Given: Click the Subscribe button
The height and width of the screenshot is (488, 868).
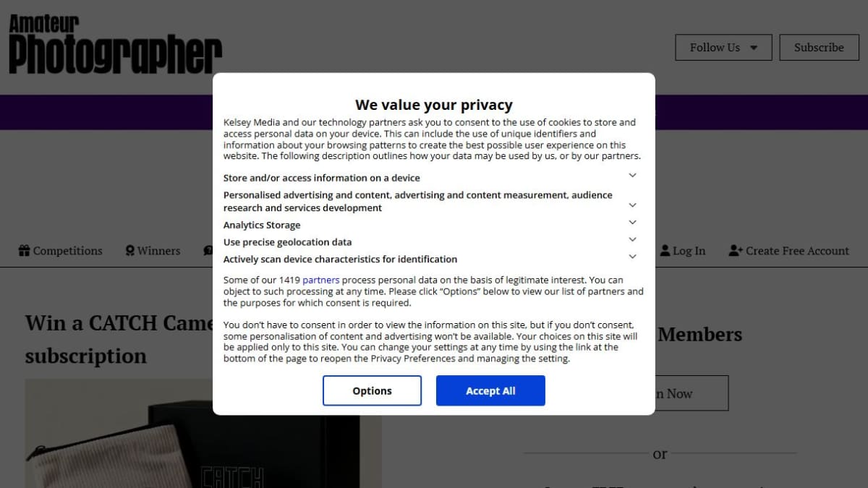Looking at the screenshot, I should coord(819,48).
